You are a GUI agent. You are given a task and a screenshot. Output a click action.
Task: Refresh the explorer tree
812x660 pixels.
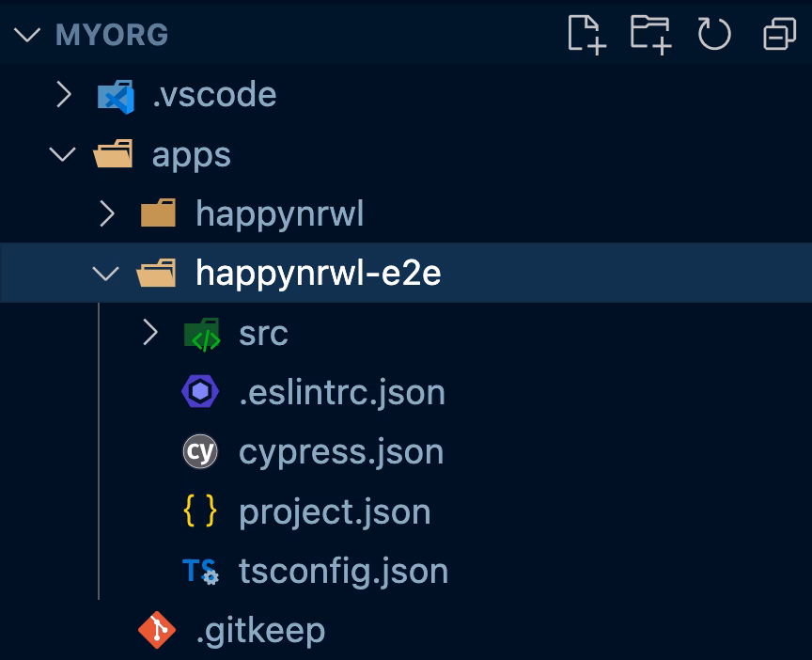714,35
